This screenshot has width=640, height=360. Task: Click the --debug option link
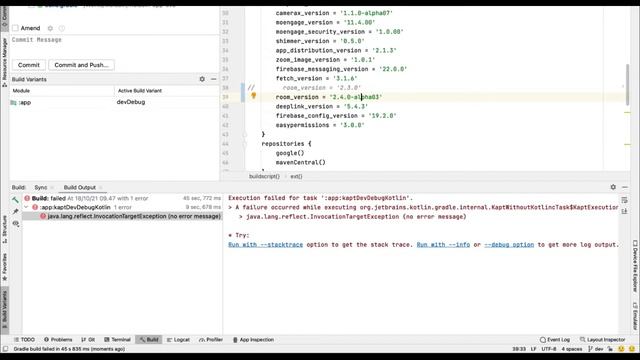[509, 245]
